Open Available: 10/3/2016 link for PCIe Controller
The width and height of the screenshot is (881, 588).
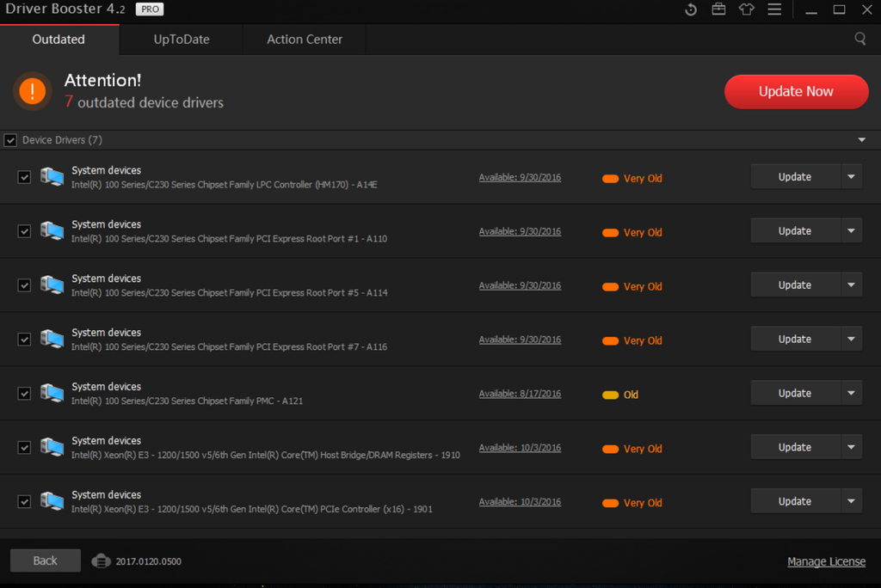point(520,501)
